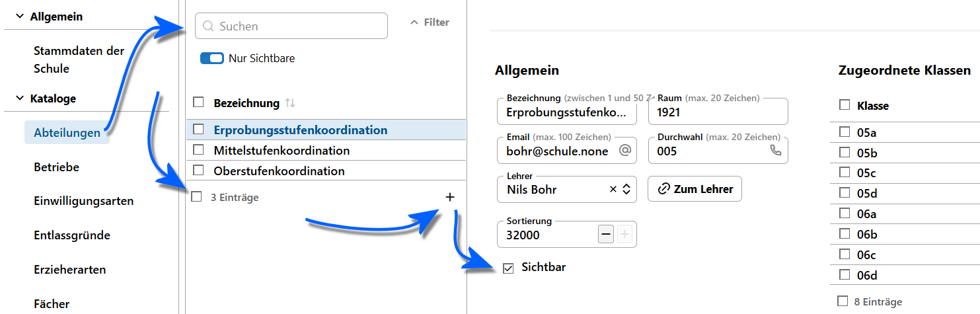Open the Einwilligungsarten catalog
The width and height of the screenshot is (980, 314).
click(83, 201)
